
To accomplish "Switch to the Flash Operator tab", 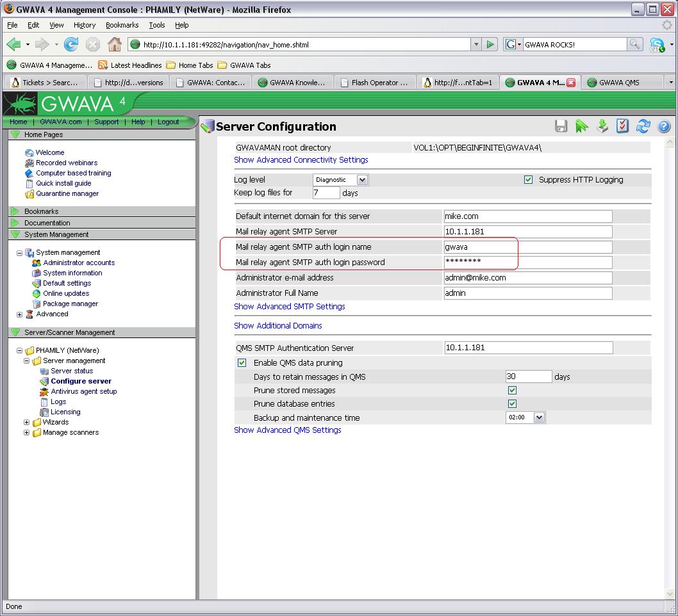I will 374,83.
